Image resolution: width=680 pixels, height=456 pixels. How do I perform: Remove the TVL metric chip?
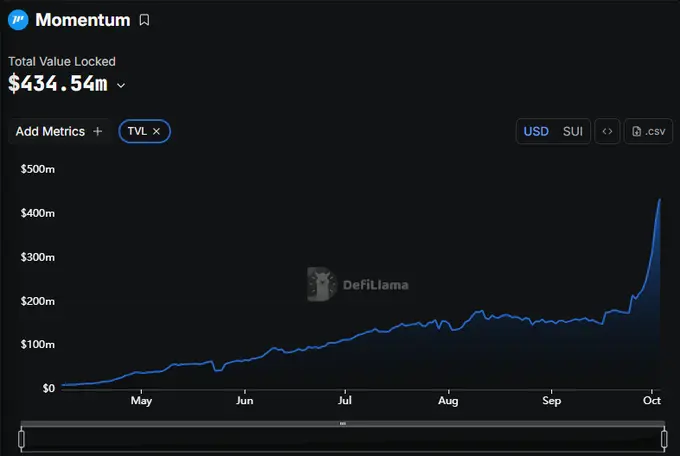[x=157, y=131]
